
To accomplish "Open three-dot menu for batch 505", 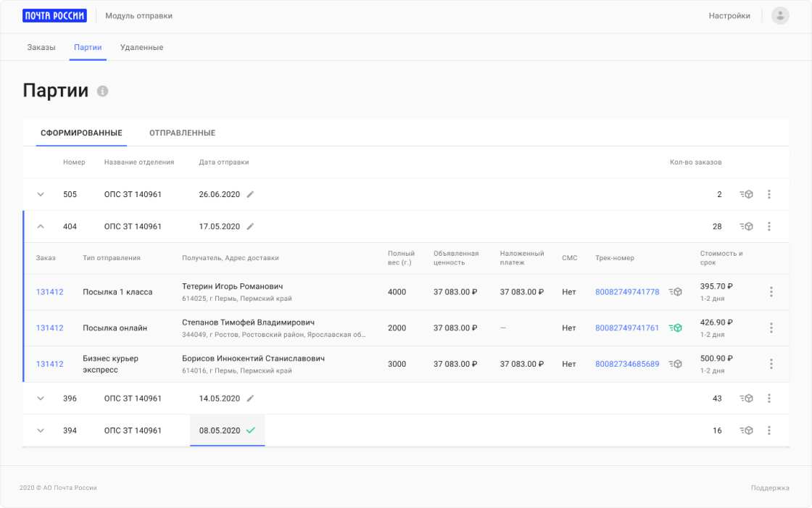I will coord(769,194).
